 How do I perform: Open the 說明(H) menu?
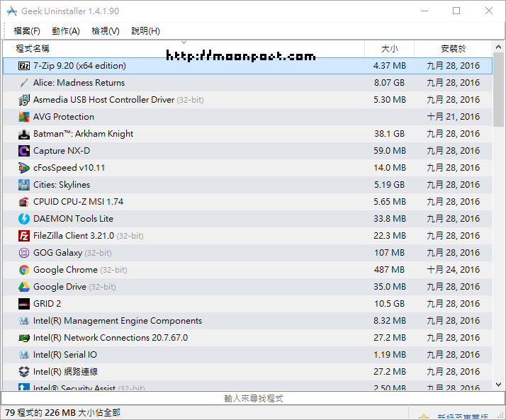[145, 31]
